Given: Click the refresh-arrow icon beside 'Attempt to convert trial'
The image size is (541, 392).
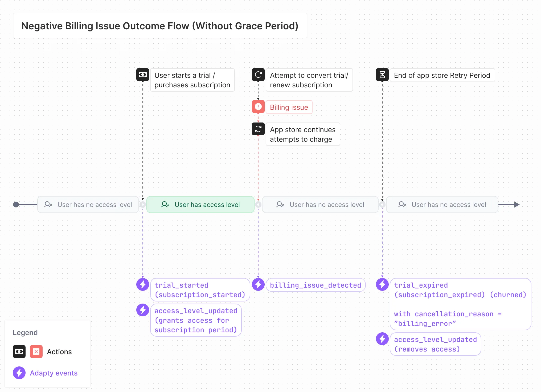Looking at the screenshot, I should click(x=258, y=75).
